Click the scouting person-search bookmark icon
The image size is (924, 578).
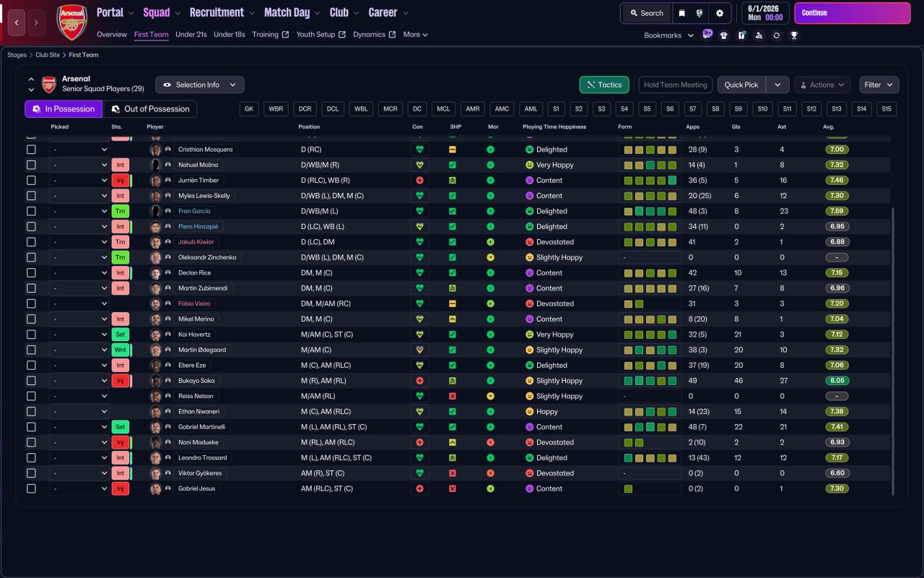[x=759, y=35]
